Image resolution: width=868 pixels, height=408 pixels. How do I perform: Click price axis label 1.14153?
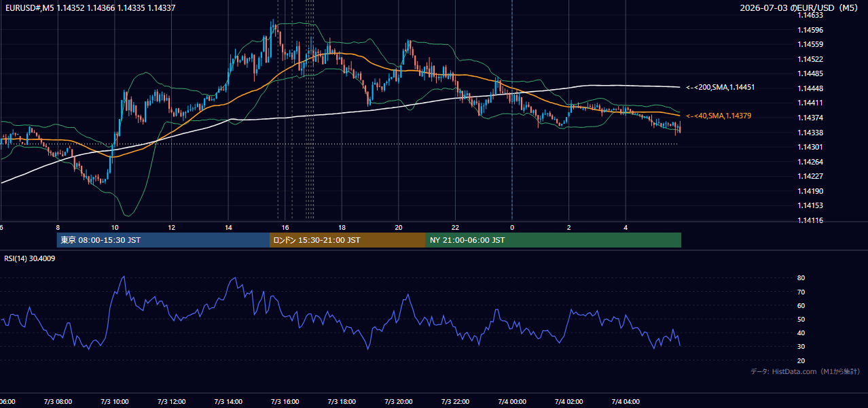click(812, 205)
